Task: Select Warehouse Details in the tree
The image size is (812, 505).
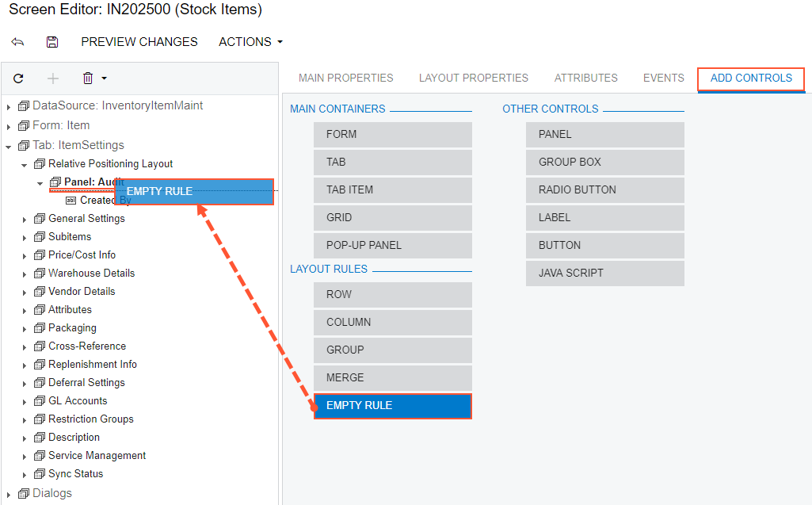Action: point(91,274)
